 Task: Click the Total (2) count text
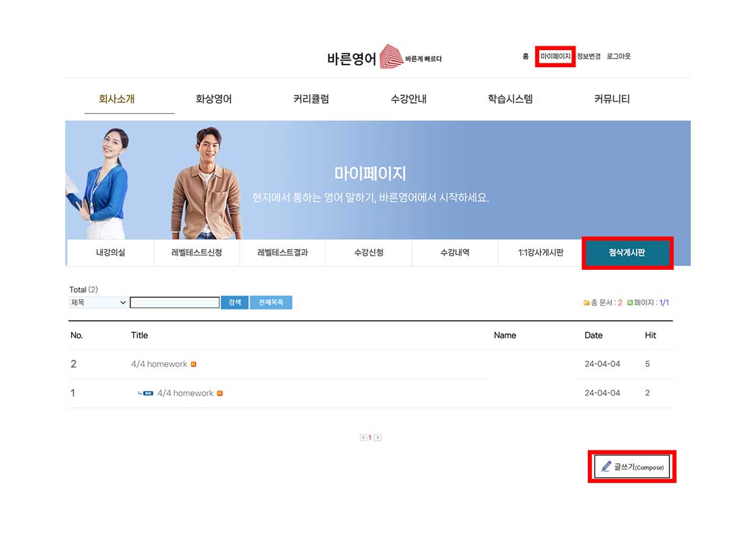pos(83,290)
